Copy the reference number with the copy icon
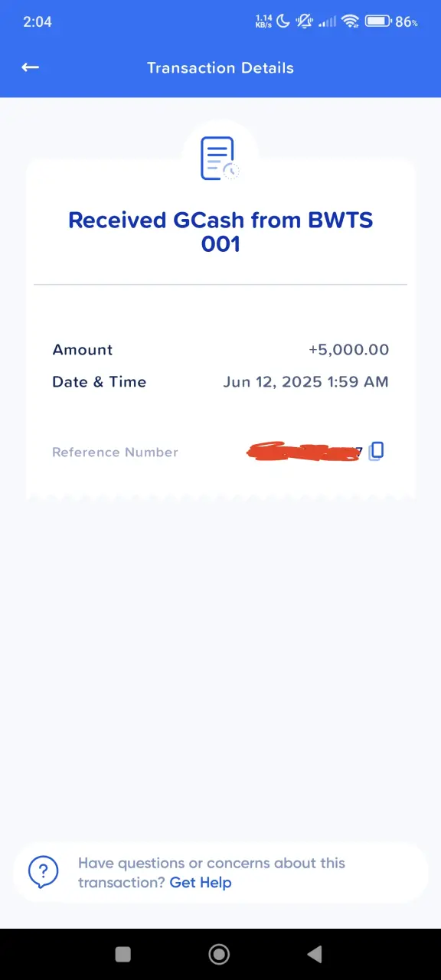Image resolution: width=441 pixels, height=980 pixels. [376, 452]
